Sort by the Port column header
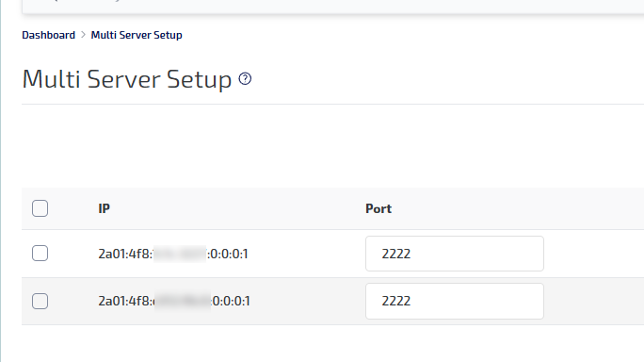Viewport: 644px width, 362px height. pos(378,208)
